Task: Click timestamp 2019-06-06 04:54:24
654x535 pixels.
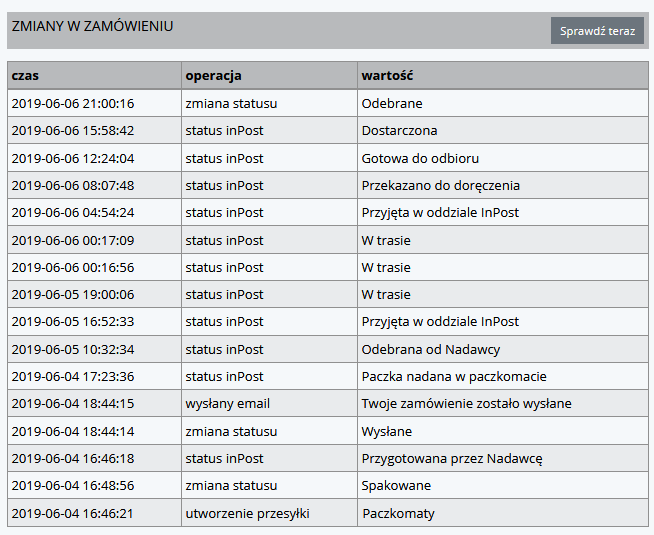Action: [x=72, y=213]
